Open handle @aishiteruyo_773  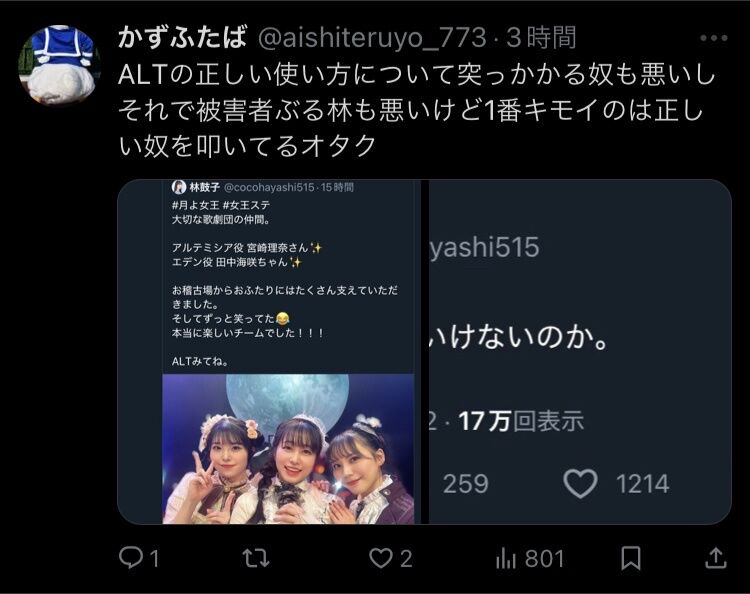(372, 38)
